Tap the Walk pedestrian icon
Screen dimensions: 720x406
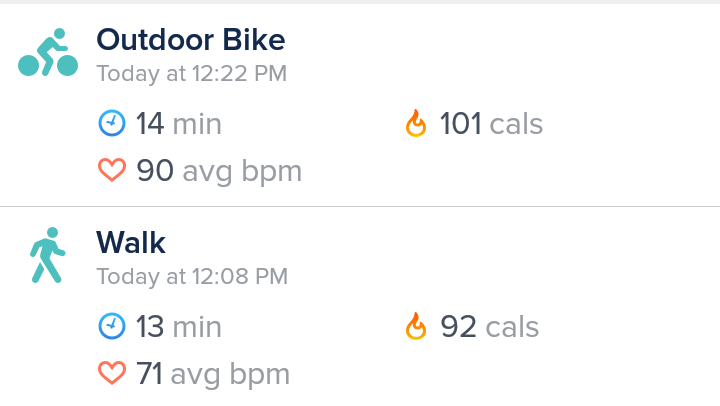(46, 255)
